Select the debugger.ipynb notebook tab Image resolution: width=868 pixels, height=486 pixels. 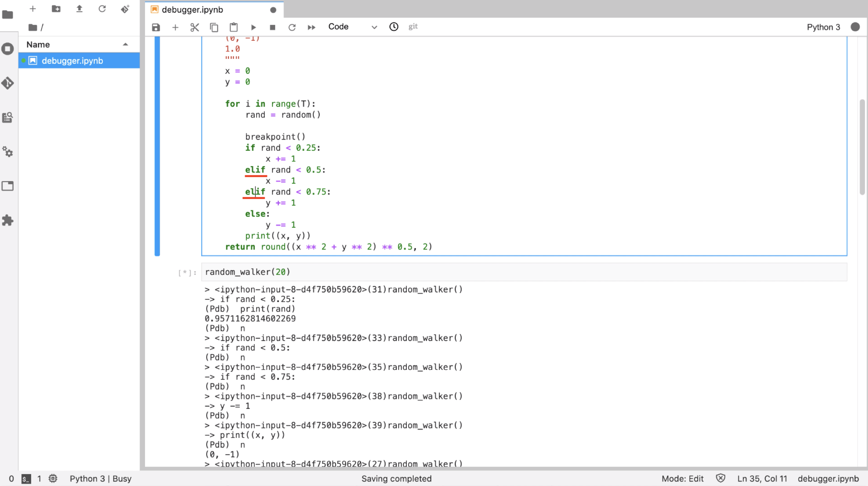tap(192, 10)
